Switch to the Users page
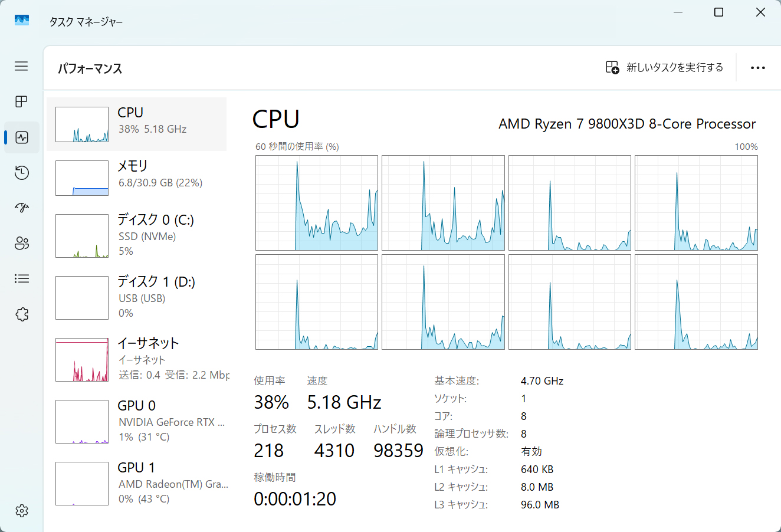This screenshot has height=532, width=781. pos(22,243)
